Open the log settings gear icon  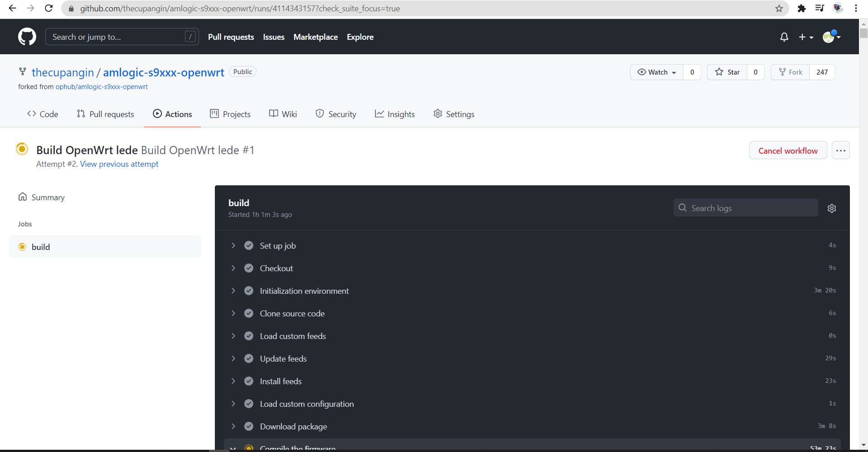832,208
